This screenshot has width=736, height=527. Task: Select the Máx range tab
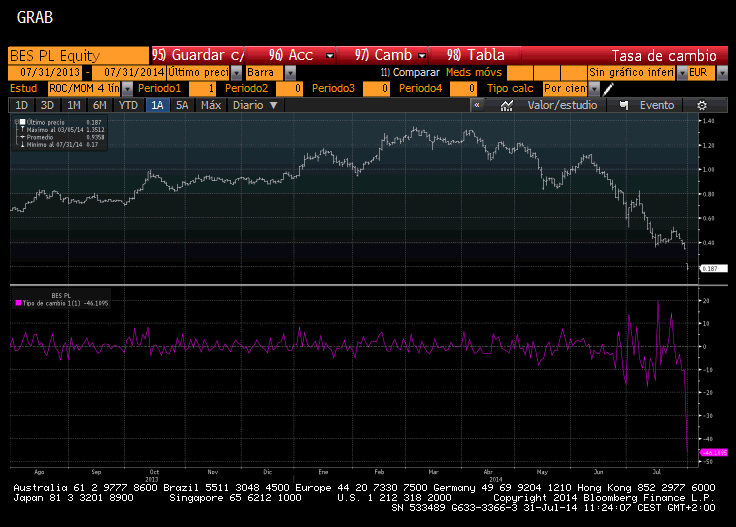click(x=211, y=105)
